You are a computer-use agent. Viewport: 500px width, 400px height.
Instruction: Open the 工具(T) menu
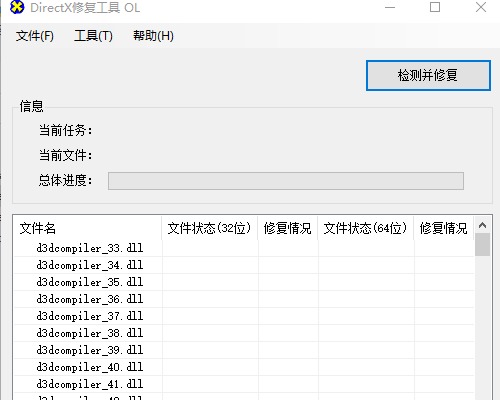tap(93, 36)
